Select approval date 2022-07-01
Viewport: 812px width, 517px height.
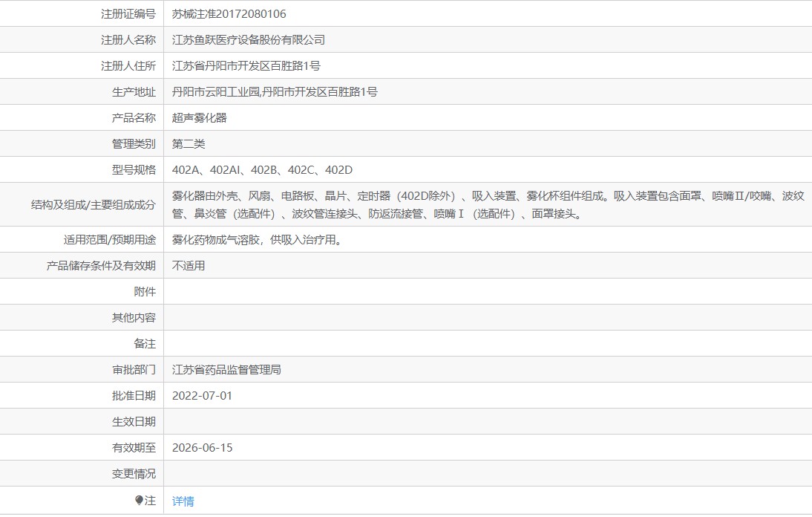202,396
